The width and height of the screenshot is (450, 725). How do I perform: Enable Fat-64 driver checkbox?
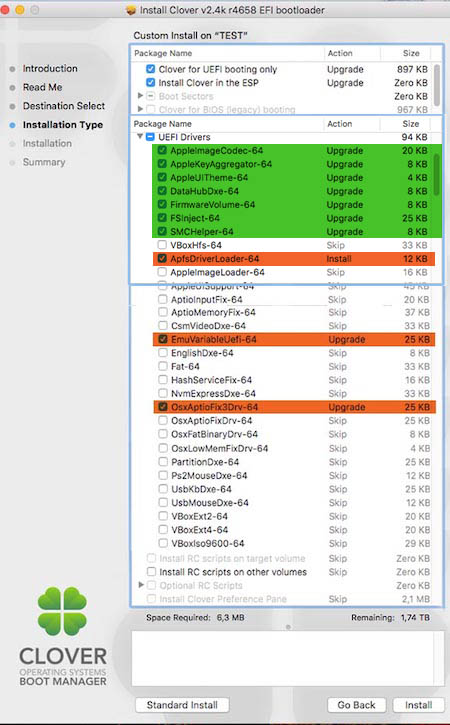[x=163, y=366]
